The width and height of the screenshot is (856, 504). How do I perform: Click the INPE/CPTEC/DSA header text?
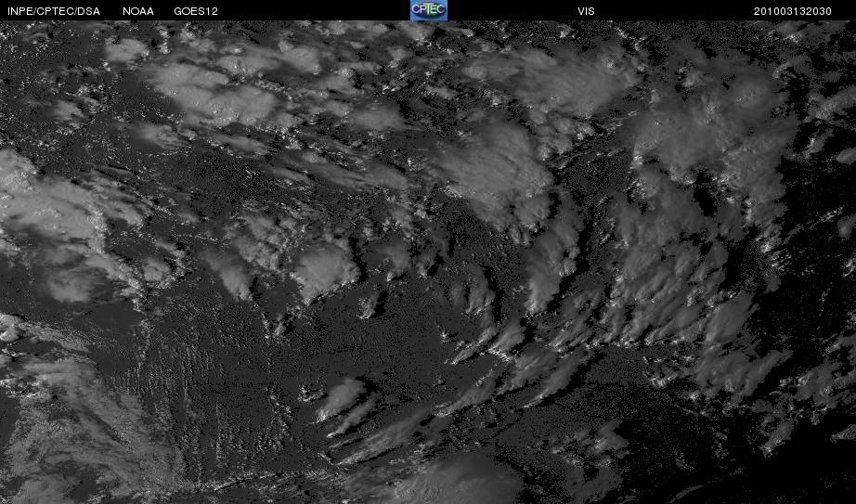54,11
